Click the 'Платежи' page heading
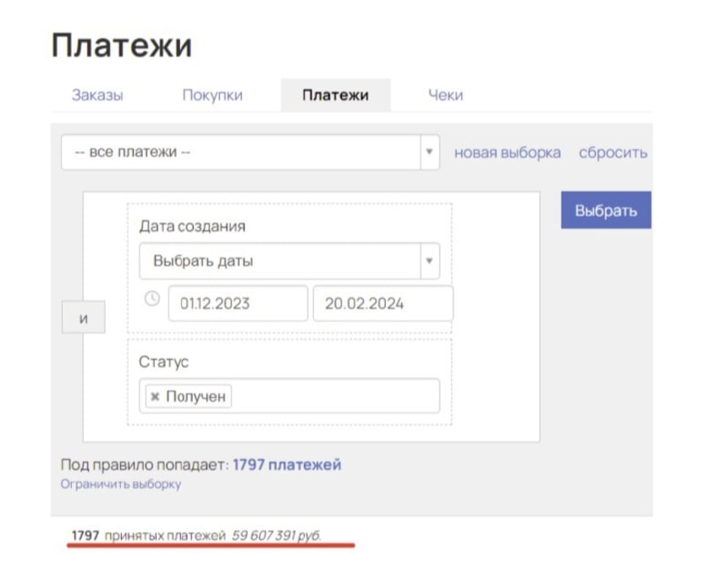This screenshot has height=580, width=728. pyautogui.click(x=122, y=46)
